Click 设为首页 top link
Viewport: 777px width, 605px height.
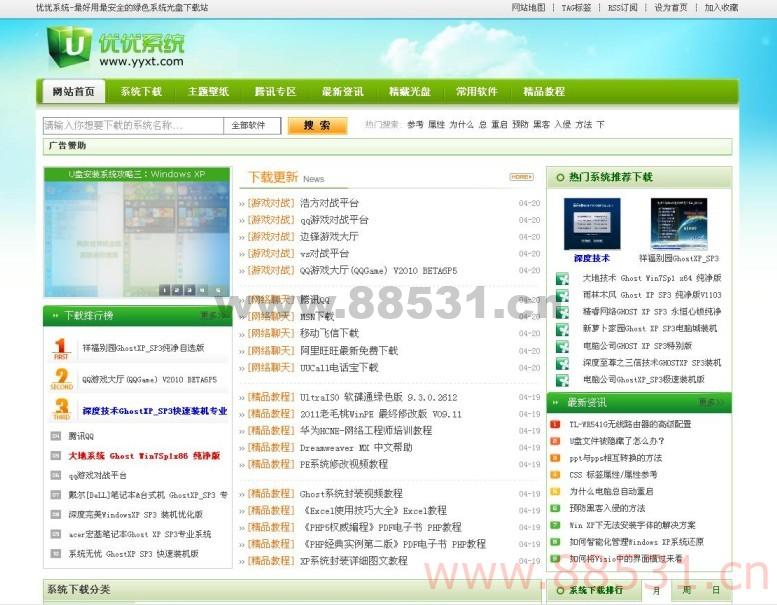click(671, 7)
